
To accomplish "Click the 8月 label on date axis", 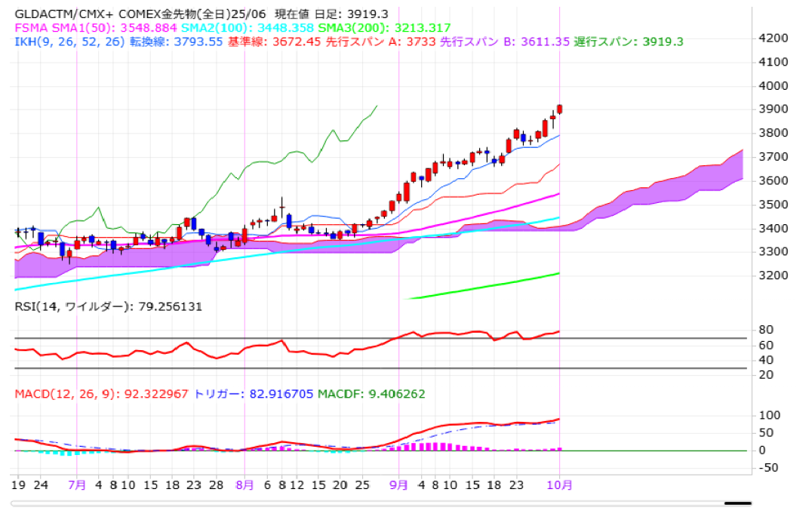I will click(245, 485).
